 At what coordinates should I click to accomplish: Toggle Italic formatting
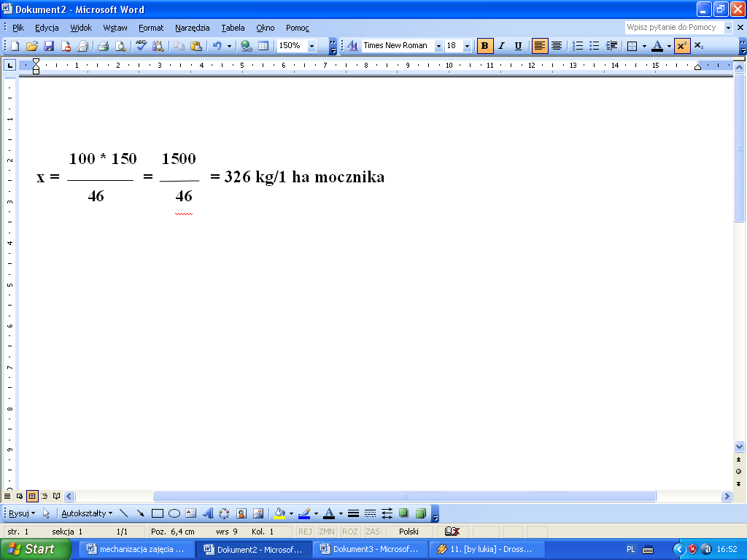point(501,46)
